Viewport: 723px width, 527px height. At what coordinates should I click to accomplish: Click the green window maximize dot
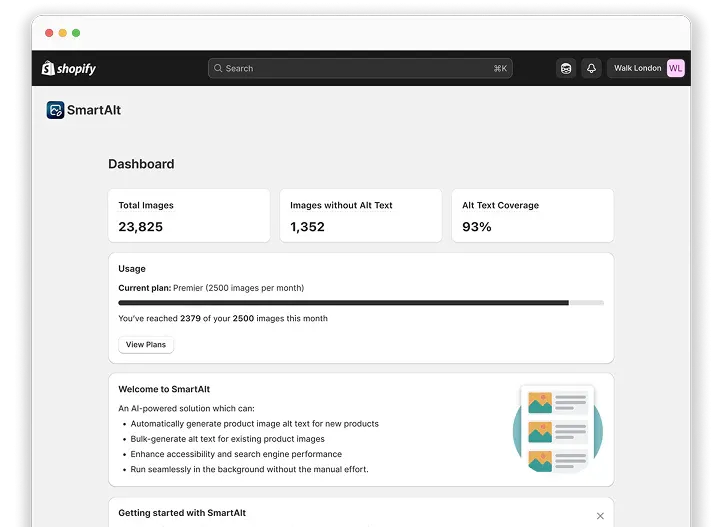click(x=76, y=33)
